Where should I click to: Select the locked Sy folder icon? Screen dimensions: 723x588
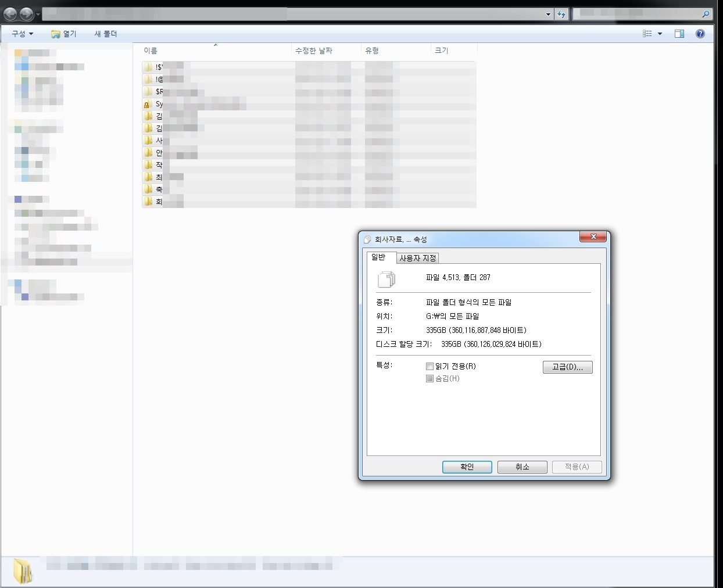click(x=147, y=104)
